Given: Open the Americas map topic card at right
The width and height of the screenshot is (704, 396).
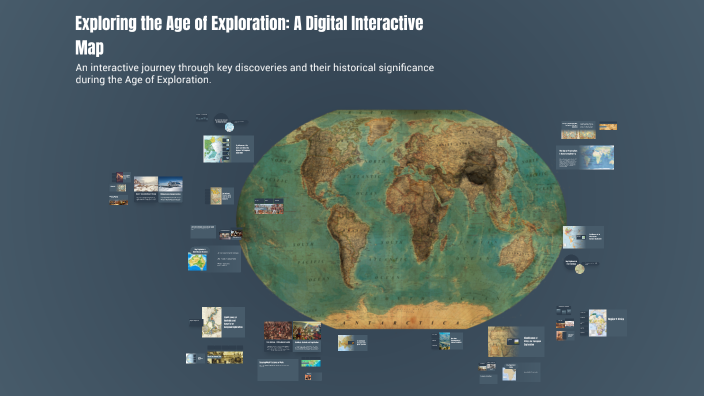Looking at the screenshot, I should coord(583,237).
